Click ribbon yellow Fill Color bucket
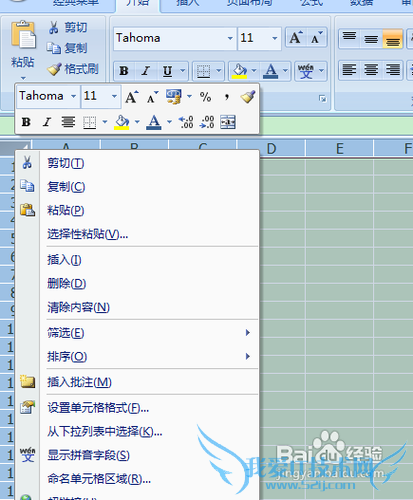Screen dimensions: 413x500 pos(240,71)
